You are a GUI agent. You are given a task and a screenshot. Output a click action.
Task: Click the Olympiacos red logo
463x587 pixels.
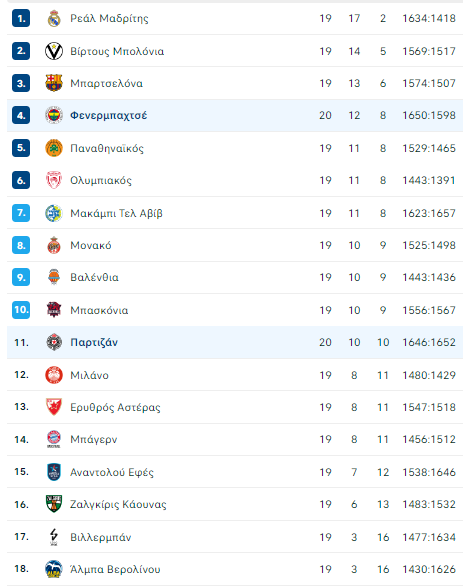point(54,180)
